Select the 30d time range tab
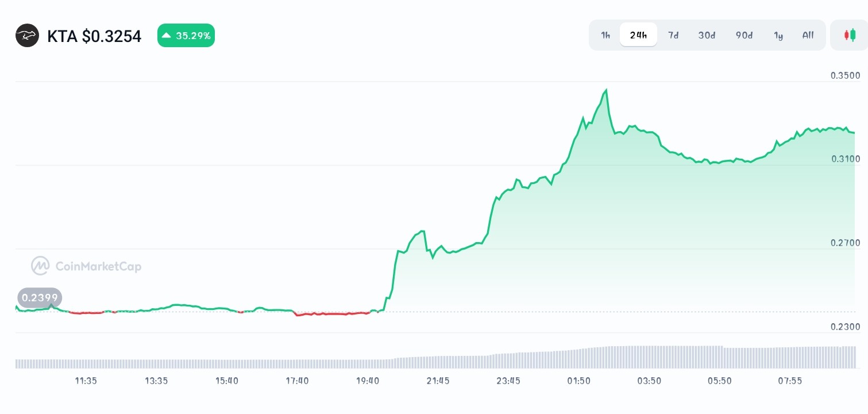This screenshot has width=868, height=414. (707, 35)
